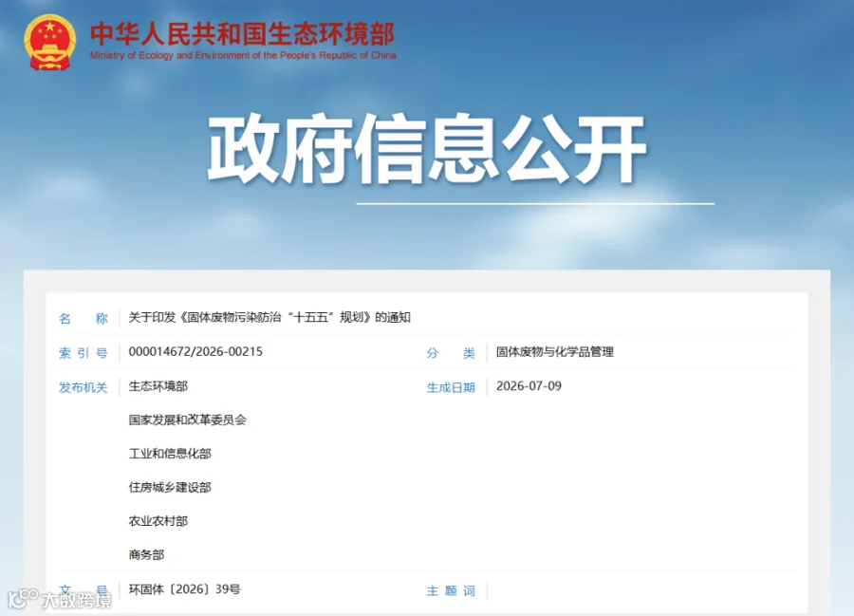Click the 主题词 field label
This screenshot has width=854, height=616.
pos(451,590)
